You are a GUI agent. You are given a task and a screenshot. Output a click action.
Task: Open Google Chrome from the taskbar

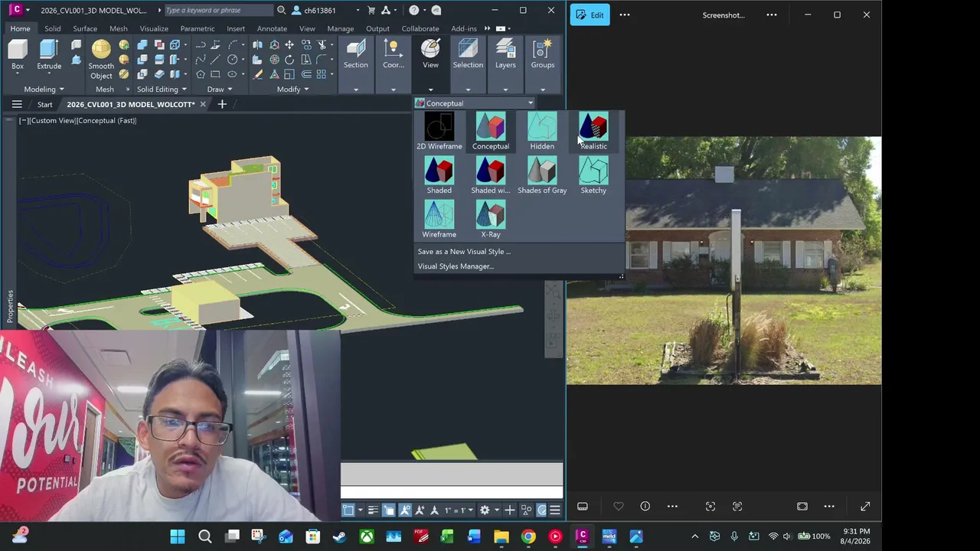point(528,536)
